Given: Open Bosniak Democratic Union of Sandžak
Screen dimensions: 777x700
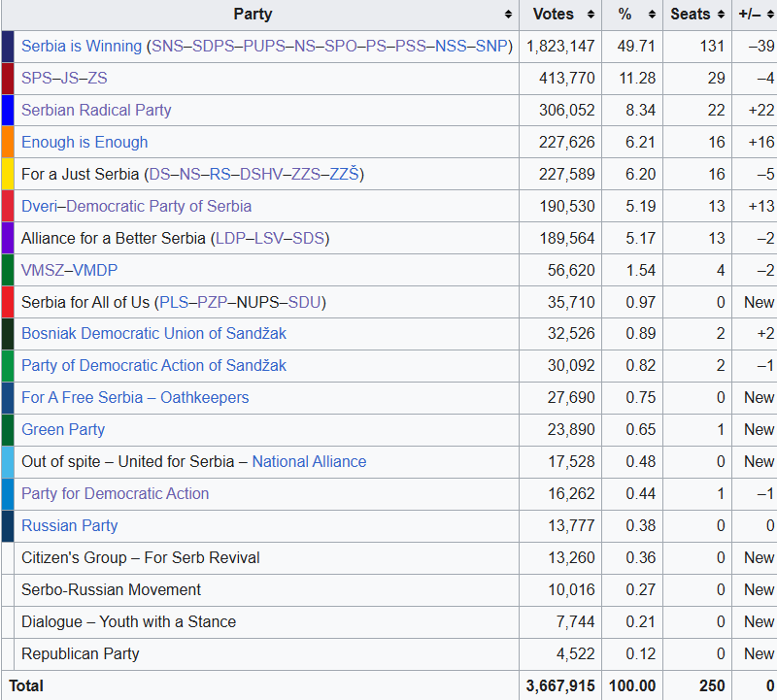Looking at the screenshot, I should tap(153, 334).
